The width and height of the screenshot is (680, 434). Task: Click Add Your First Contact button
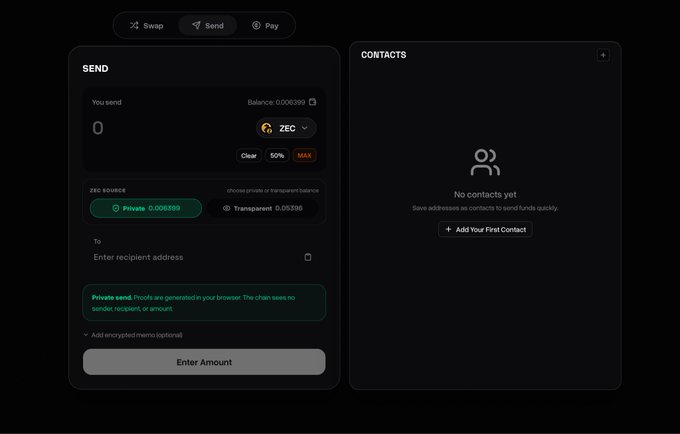coord(485,229)
